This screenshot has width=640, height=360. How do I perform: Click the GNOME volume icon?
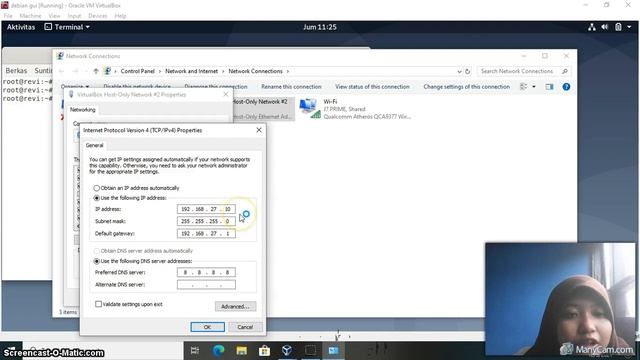point(604,27)
